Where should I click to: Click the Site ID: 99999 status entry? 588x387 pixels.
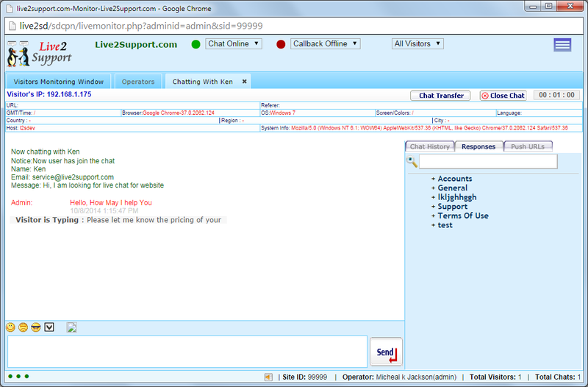(305, 377)
